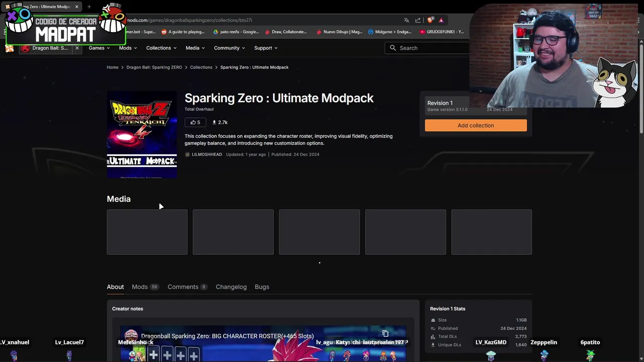Switch to the Changelog tab
The width and height of the screenshot is (644, 362).
click(231, 287)
